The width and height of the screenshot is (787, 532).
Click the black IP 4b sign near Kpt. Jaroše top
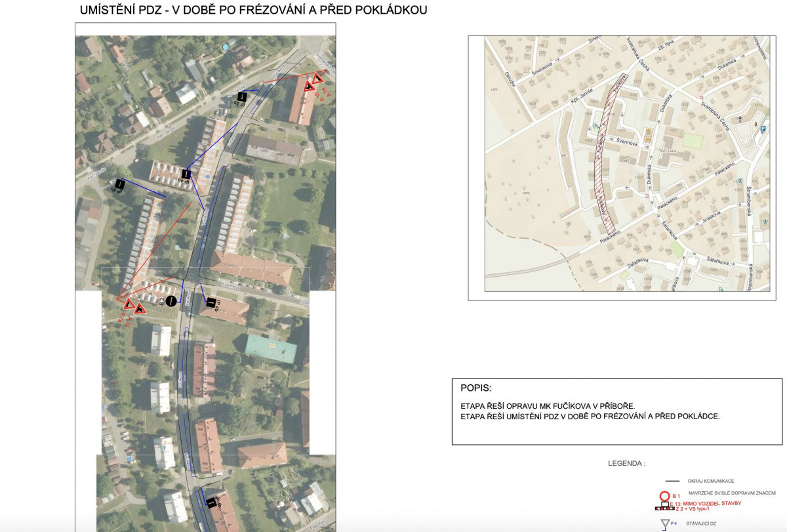tap(242, 97)
